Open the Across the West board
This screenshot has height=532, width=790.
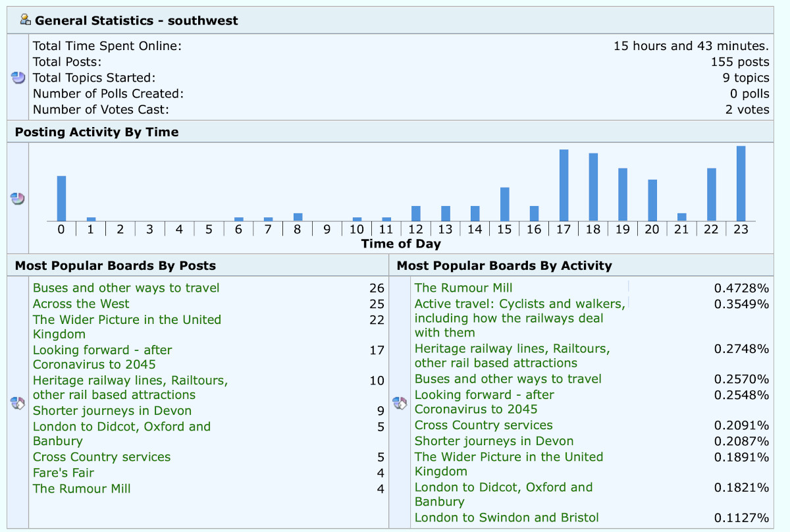[x=81, y=304]
